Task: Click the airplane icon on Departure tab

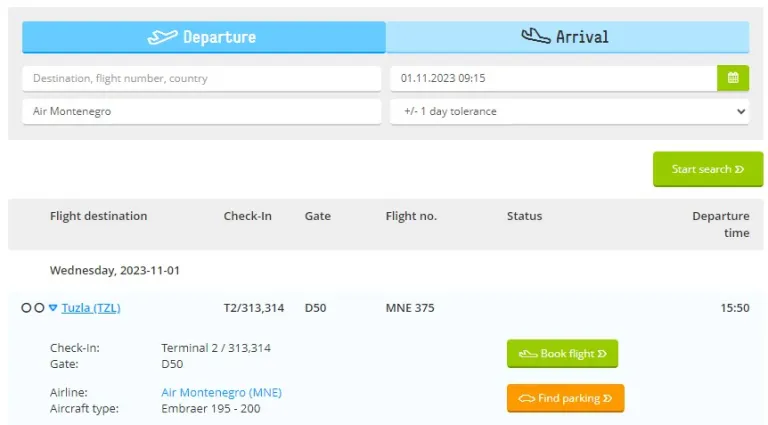Action: (x=163, y=37)
